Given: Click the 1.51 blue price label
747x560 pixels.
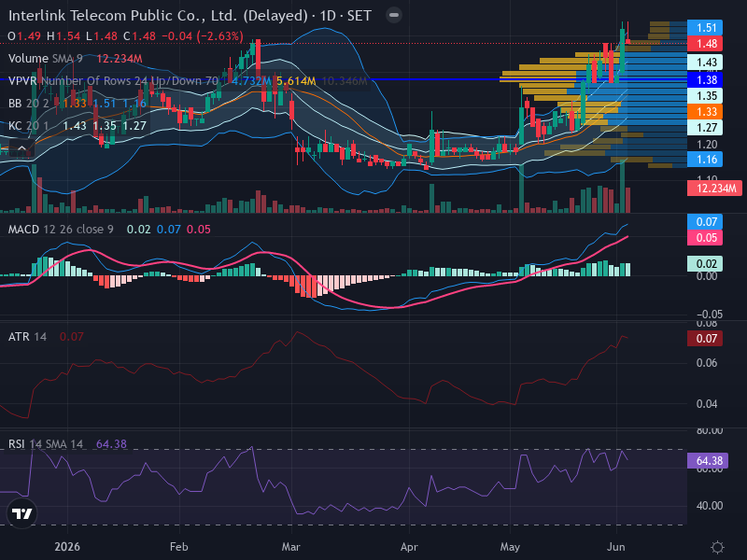Looking at the screenshot, I should [705, 28].
